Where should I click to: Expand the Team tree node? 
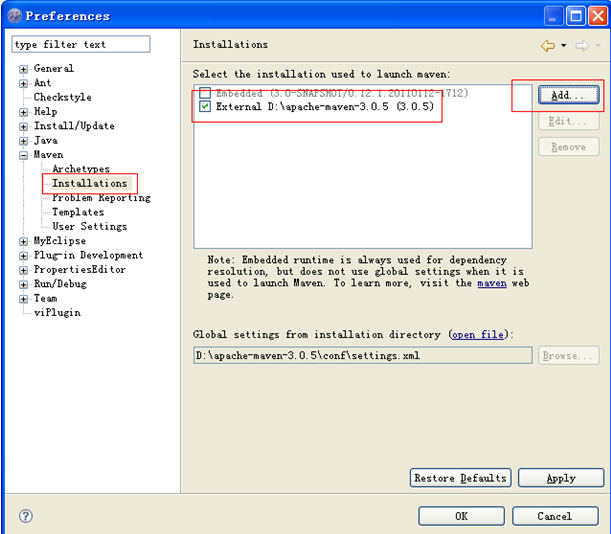(23, 299)
